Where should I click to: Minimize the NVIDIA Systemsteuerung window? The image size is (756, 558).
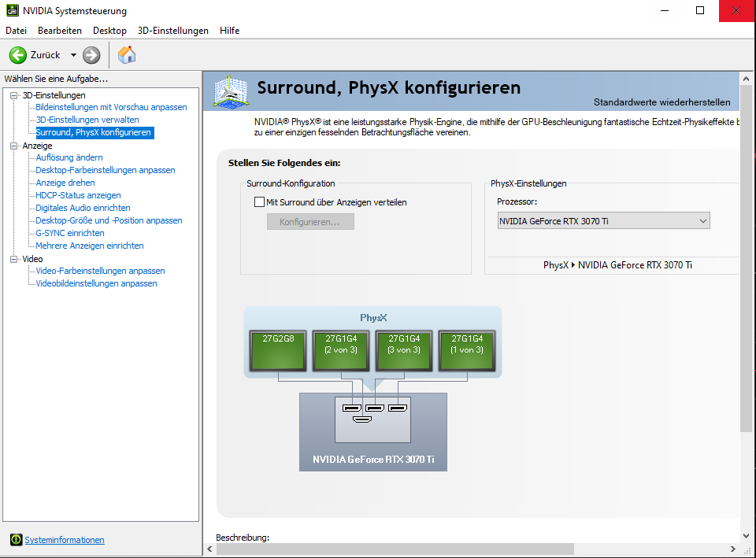click(665, 10)
